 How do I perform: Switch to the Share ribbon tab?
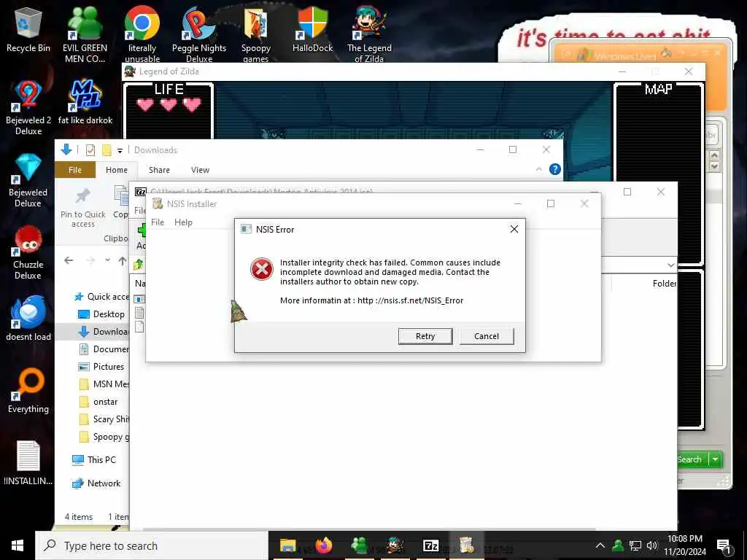pos(159,170)
